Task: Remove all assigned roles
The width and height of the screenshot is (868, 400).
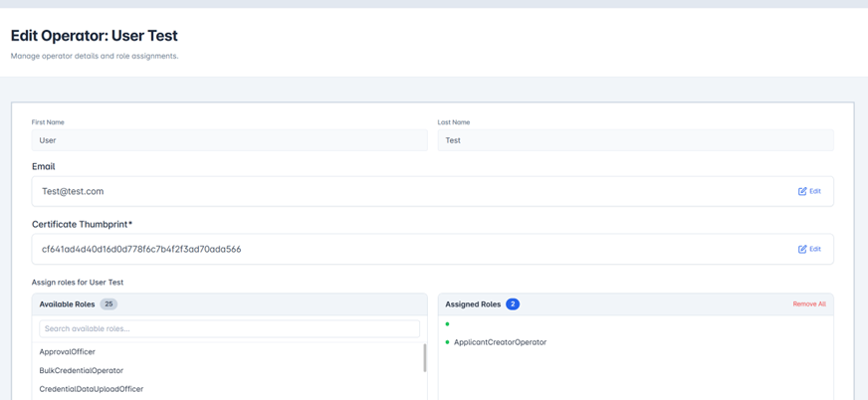Action: [809, 304]
